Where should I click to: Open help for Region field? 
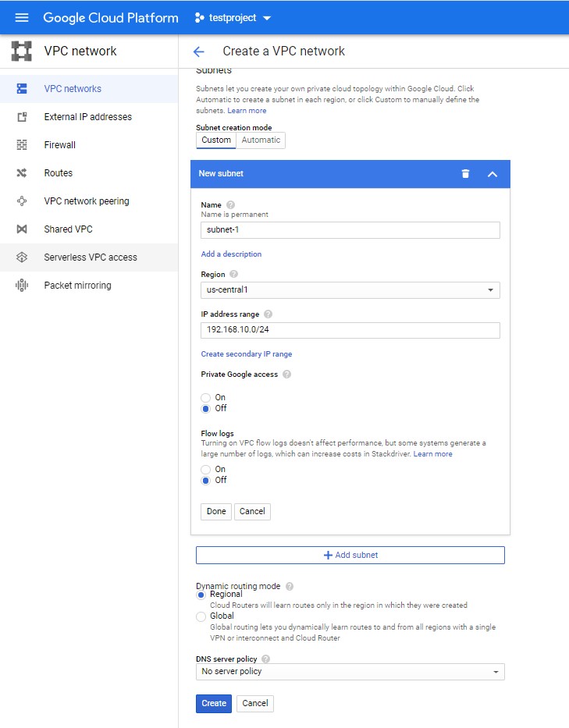(x=233, y=274)
